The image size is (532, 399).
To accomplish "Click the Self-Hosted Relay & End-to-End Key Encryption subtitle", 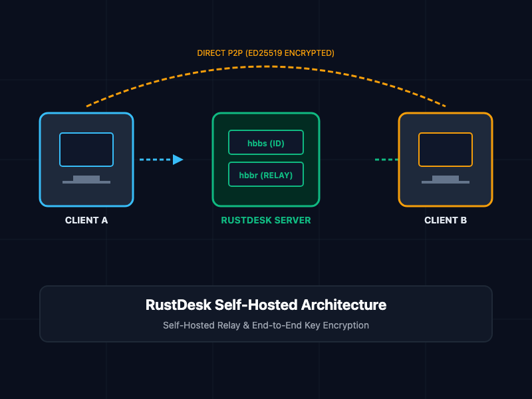I will [266, 325].
